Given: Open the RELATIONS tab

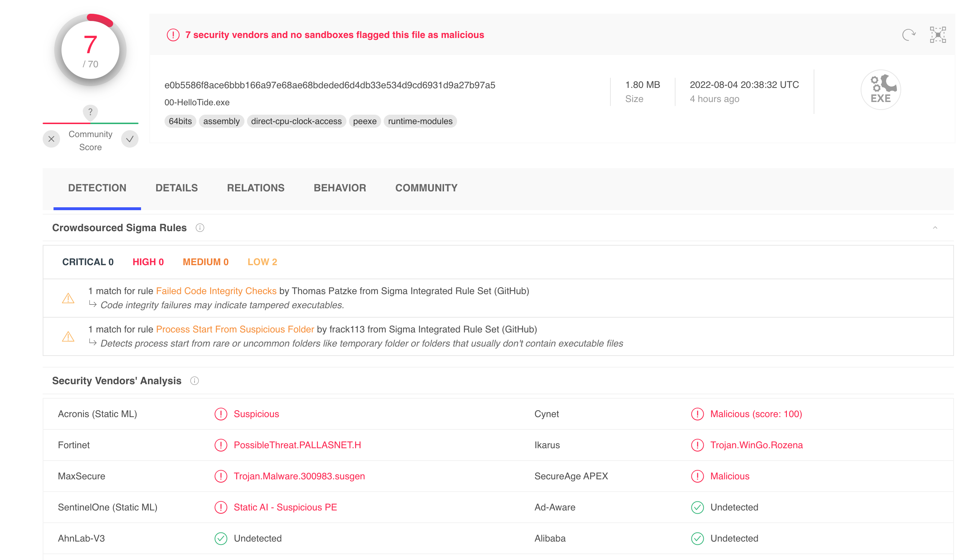Looking at the screenshot, I should (x=255, y=188).
